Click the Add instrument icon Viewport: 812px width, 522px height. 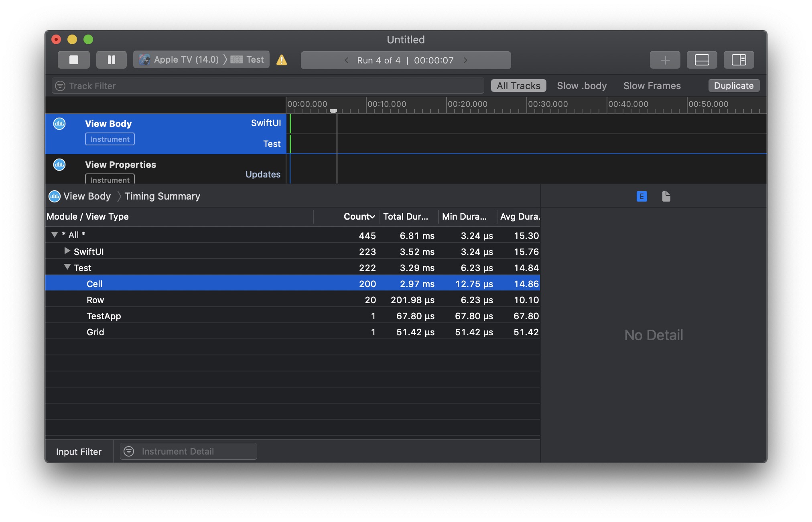point(665,60)
